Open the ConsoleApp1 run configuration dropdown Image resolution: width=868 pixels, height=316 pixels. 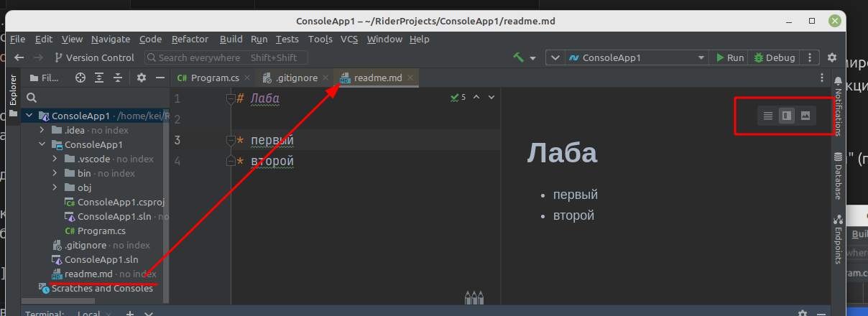[627, 57]
